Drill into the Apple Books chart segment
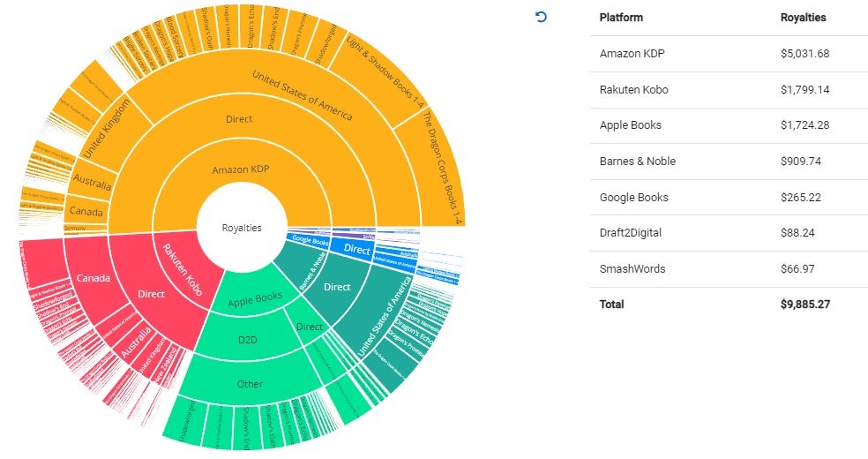 [x=255, y=299]
